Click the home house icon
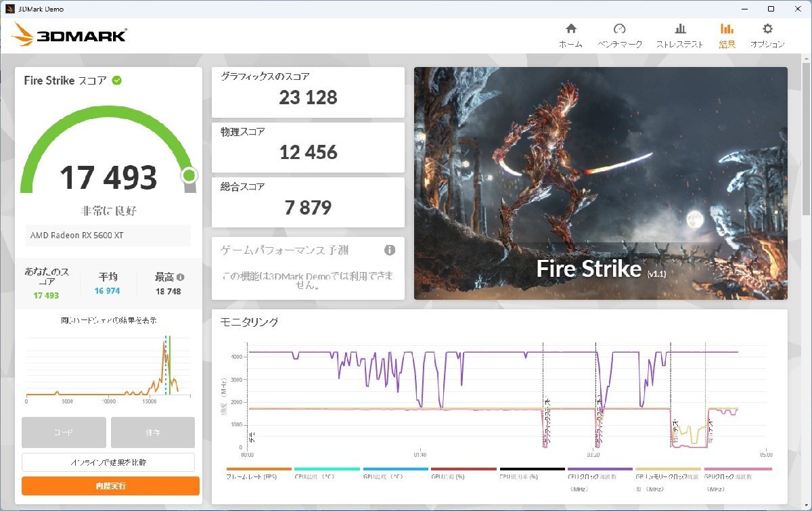This screenshot has height=511, width=812. point(570,28)
